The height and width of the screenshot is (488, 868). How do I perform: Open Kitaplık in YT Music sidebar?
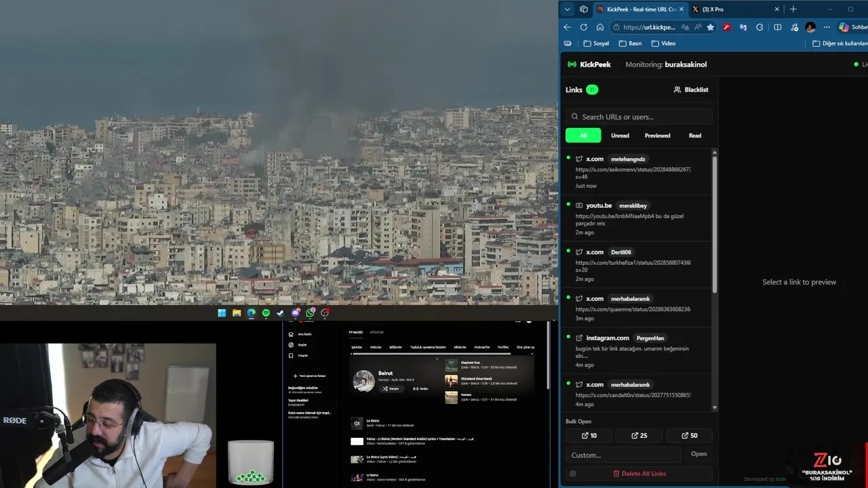coord(298,355)
